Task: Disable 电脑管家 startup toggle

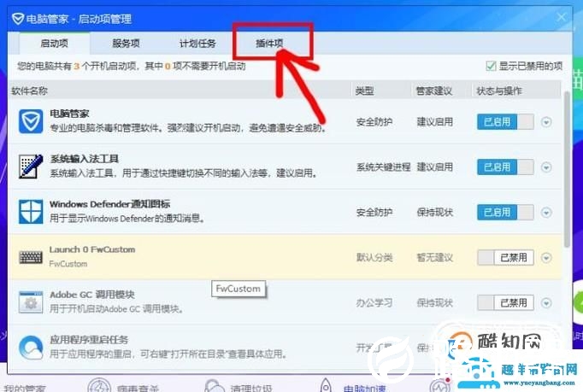Action: pyautogui.click(x=506, y=121)
